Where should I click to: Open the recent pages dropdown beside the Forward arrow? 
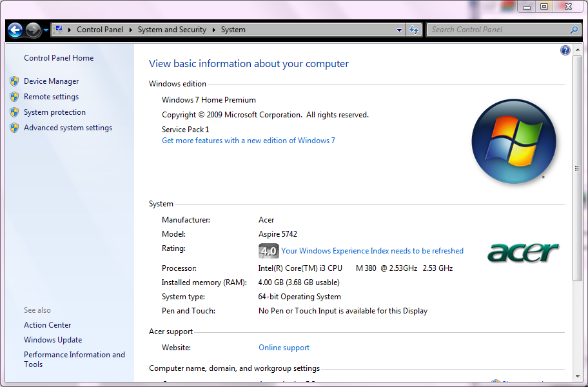point(46,30)
